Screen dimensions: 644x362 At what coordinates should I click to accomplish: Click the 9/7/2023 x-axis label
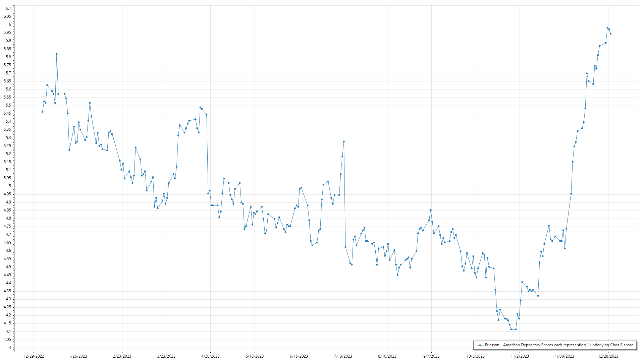pos(431,356)
